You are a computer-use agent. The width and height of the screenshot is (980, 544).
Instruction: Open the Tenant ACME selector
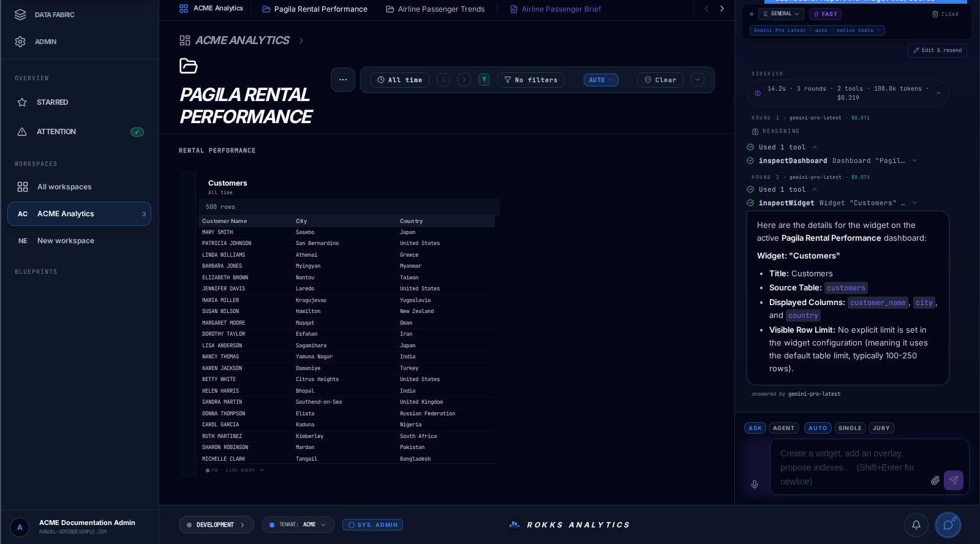[298, 525]
